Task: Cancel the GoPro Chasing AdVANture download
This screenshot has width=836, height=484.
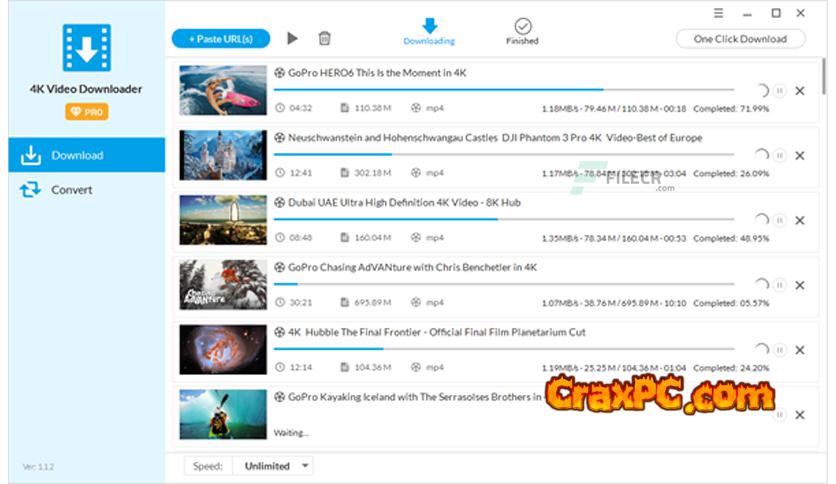Action: tap(800, 285)
